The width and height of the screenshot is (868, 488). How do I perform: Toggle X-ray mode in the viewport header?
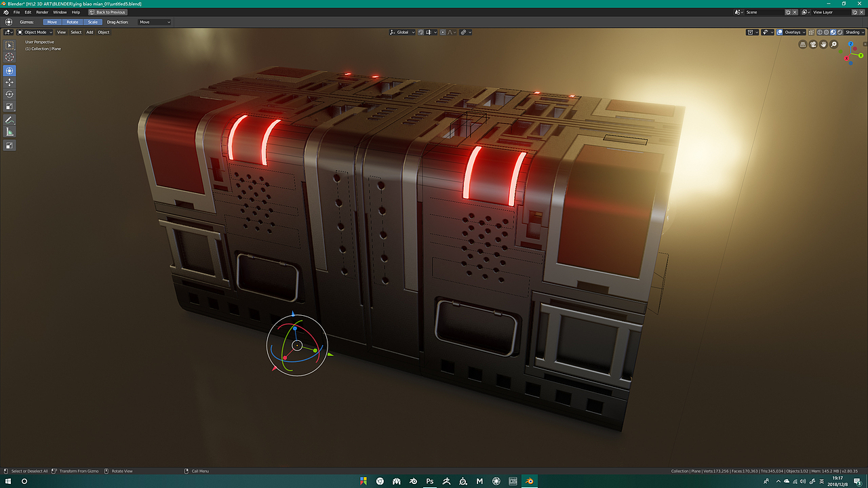click(812, 32)
